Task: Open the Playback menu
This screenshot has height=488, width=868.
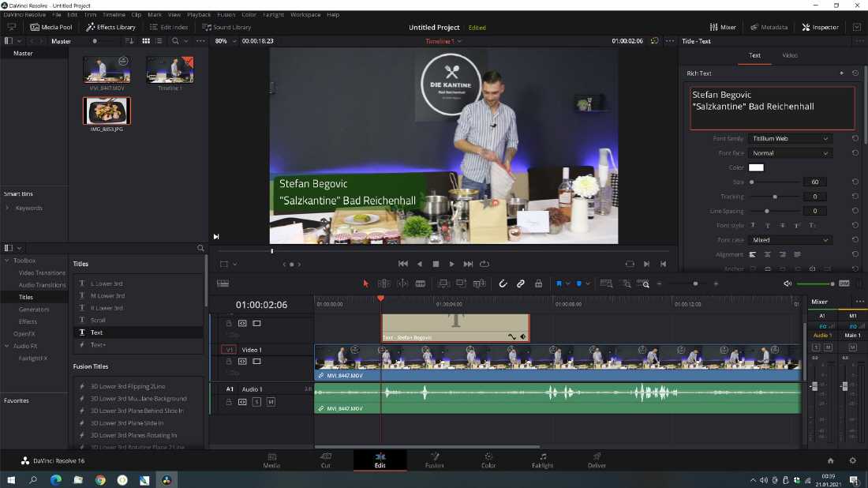Action: tap(199, 15)
